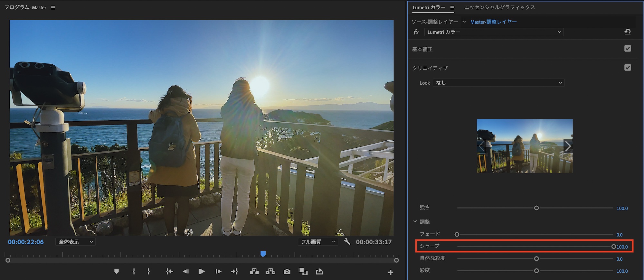The width and height of the screenshot is (644, 280).
Task: Open the Lumetri カラー panel menu icon
Action: tap(452, 8)
